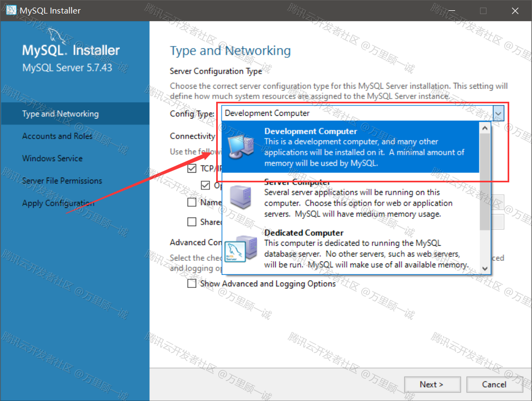Check Show Advanced and Logging Options
Image resolution: width=532 pixels, height=401 pixels.
pos(192,284)
